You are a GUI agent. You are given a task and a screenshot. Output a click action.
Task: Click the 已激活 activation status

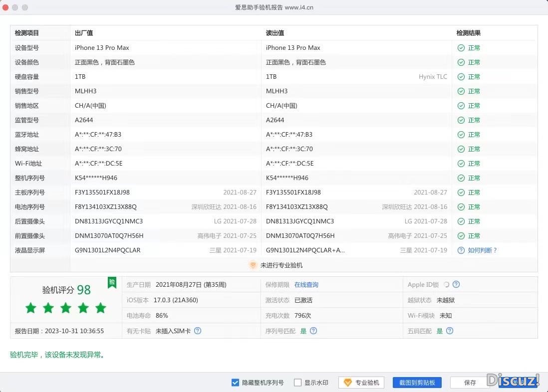click(x=303, y=300)
